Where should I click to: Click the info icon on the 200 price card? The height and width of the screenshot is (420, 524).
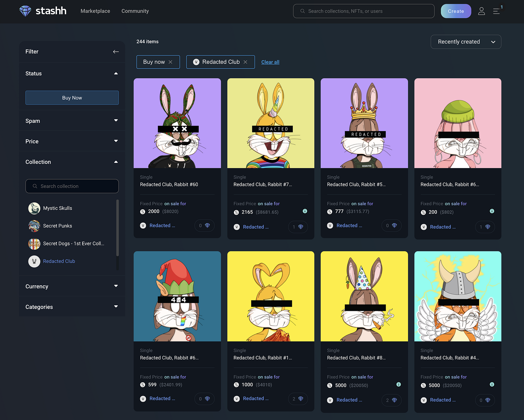pyautogui.click(x=492, y=211)
